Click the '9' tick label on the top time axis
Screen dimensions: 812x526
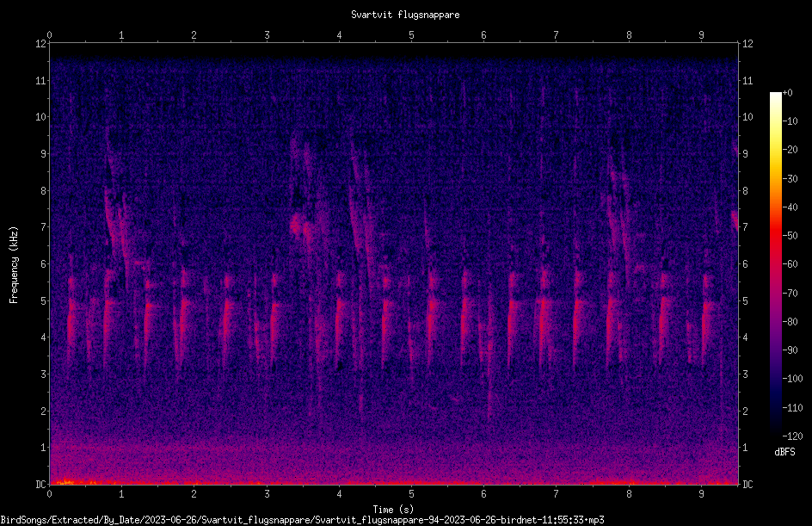[x=701, y=34]
